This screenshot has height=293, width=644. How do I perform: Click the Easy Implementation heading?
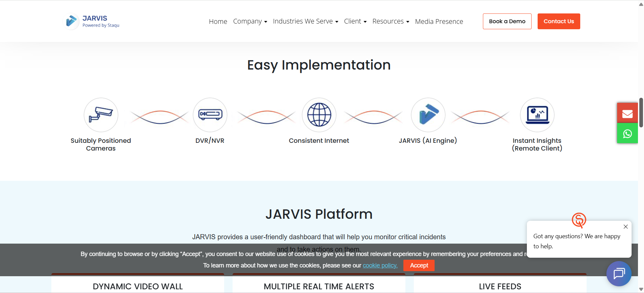[319, 65]
